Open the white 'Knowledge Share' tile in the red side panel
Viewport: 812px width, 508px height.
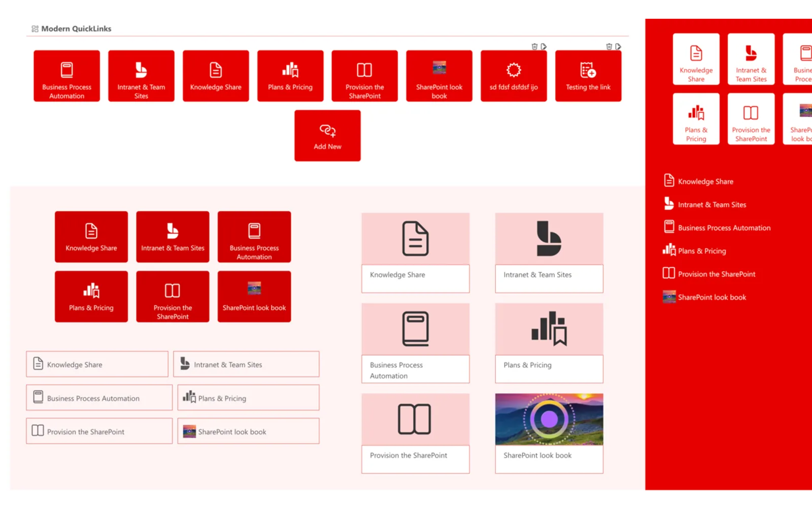point(696,59)
